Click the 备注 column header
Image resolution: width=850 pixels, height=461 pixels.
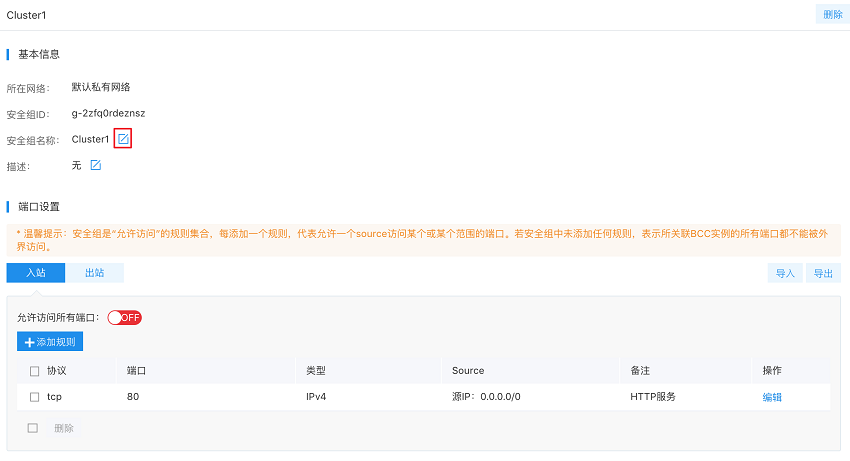tap(640, 370)
